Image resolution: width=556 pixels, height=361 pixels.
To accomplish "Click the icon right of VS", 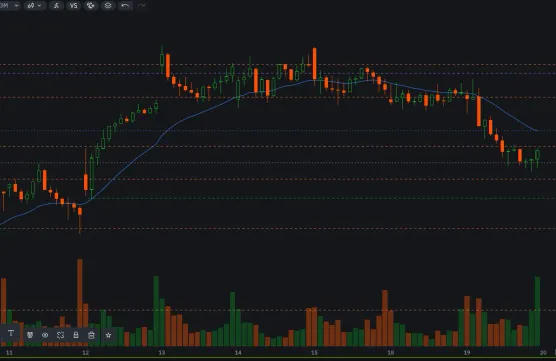I will (91, 5).
